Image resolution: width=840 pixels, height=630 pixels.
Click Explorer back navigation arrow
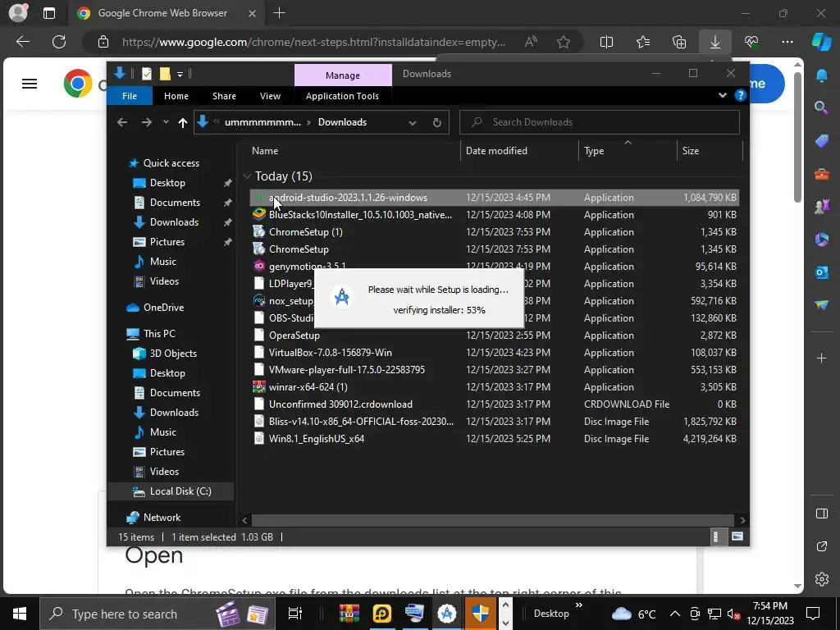[x=122, y=123]
